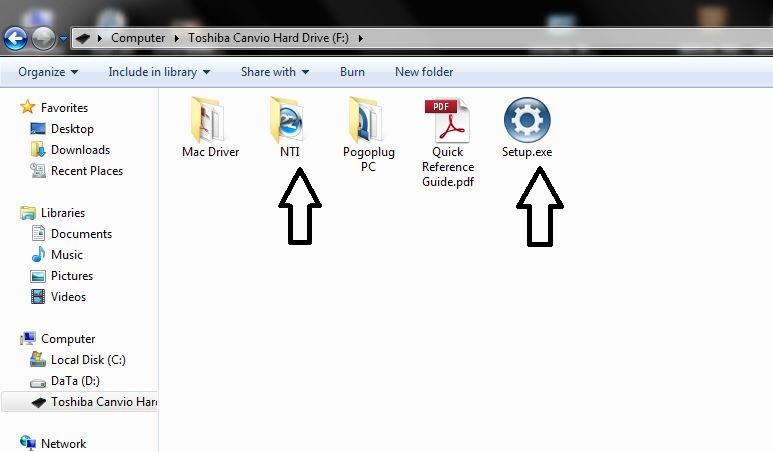Click the Documents library icon

38,233
